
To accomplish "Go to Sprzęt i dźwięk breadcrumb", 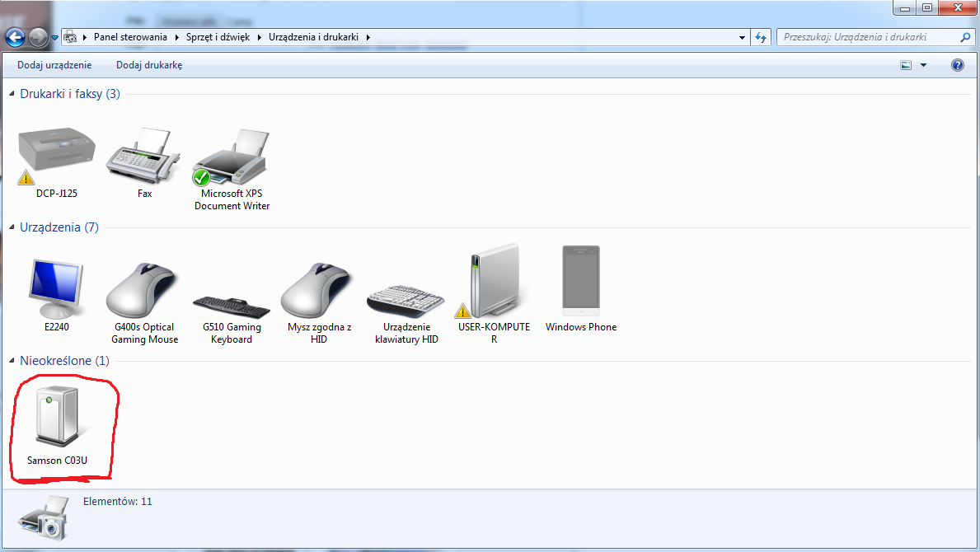I will 218,37.
